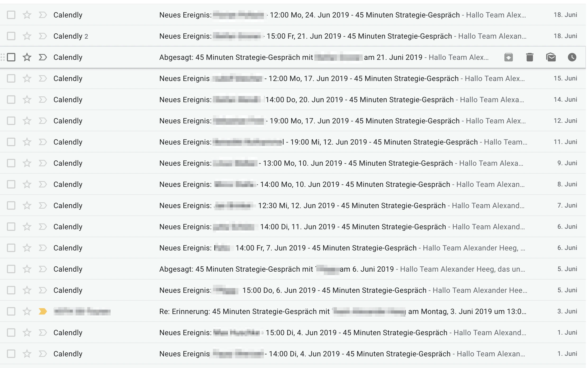
Task: Delete the Abgesagt 21. Juni email via trash icon
Action: (530, 57)
